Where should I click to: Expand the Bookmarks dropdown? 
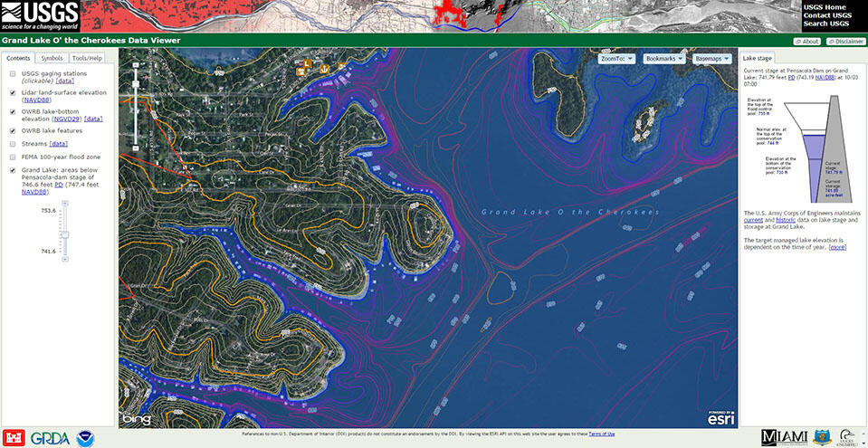663,58
